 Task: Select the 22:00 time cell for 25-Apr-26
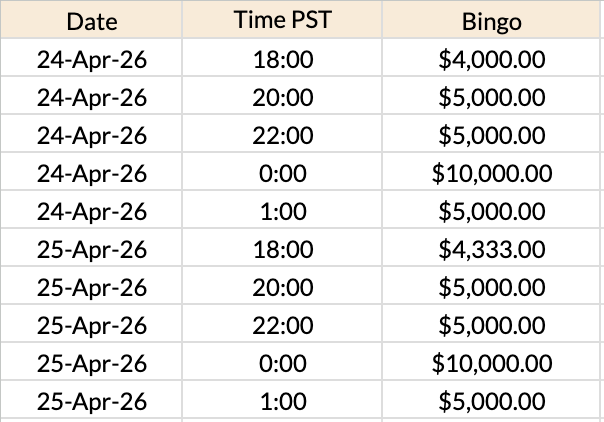coord(281,326)
